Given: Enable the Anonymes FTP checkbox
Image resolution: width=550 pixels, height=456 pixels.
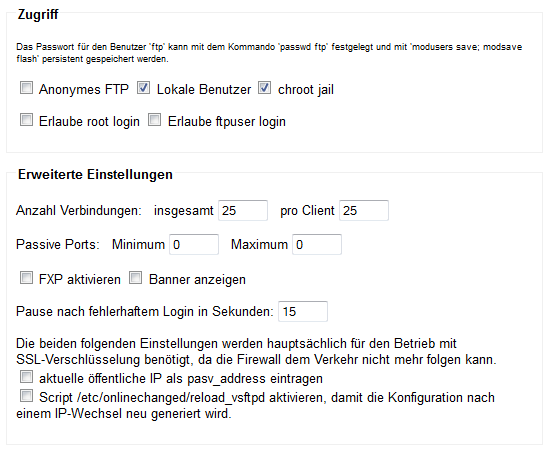Looking at the screenshot, I should (26, 88).
